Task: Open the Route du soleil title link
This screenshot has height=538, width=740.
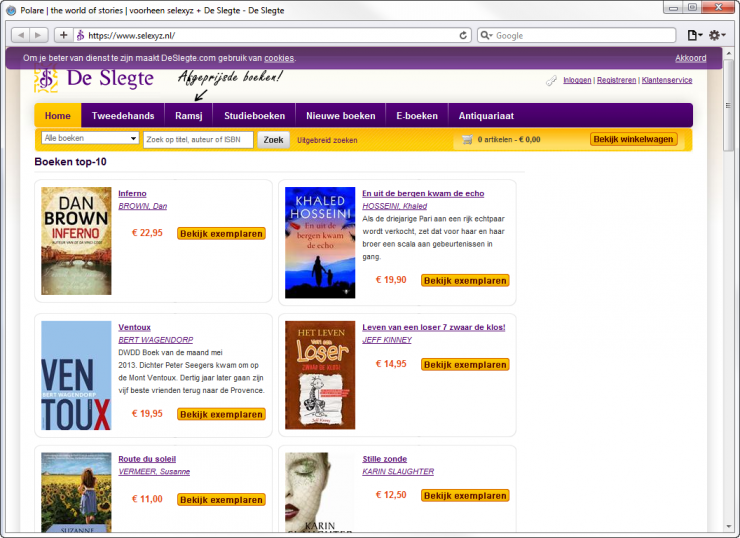Action: (x=147, y=459)
